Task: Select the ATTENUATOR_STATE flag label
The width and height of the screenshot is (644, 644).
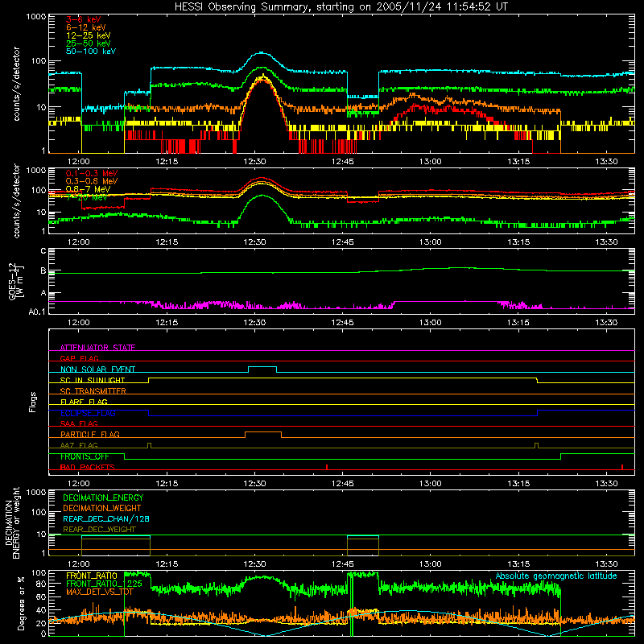Action: click(97, 348)
